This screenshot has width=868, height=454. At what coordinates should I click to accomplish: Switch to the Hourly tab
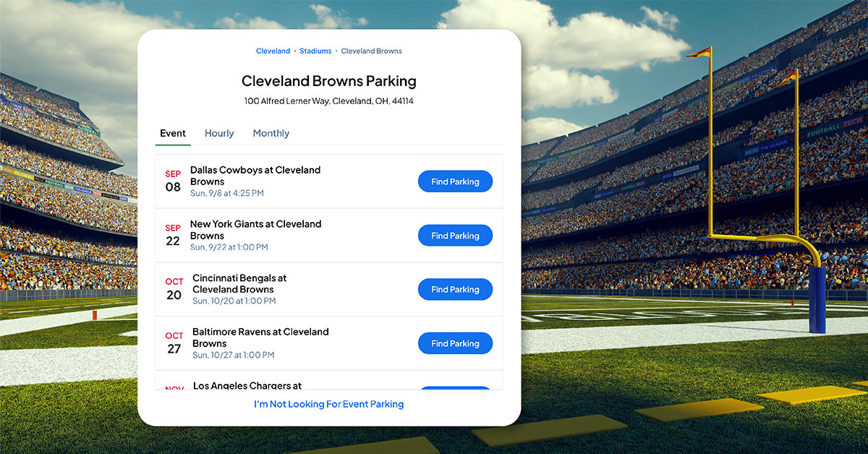pyautogui.click(x=219, y=133)
